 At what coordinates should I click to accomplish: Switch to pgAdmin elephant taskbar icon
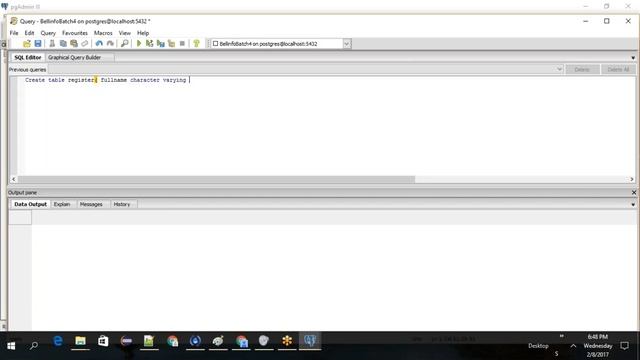pos(310,341)
